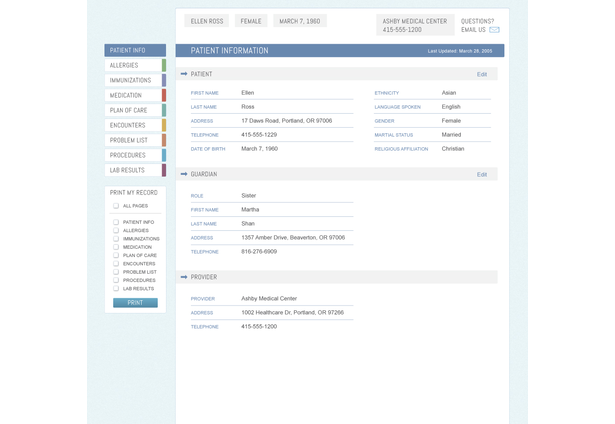Select patient first name Ellen
Image resolution: width=615 pixels, height=424 pixels.
247,93
